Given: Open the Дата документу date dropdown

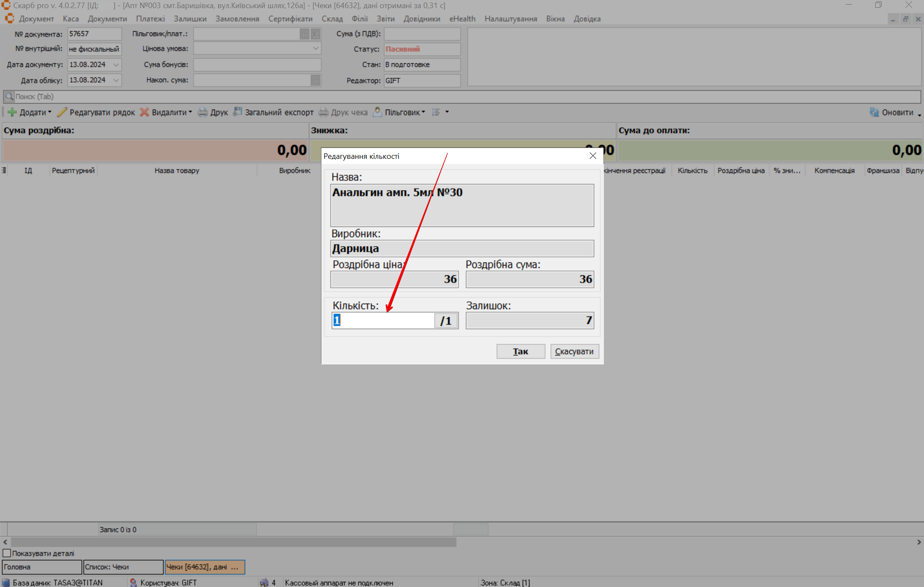Looking at the screenshot, I should 116,65.
